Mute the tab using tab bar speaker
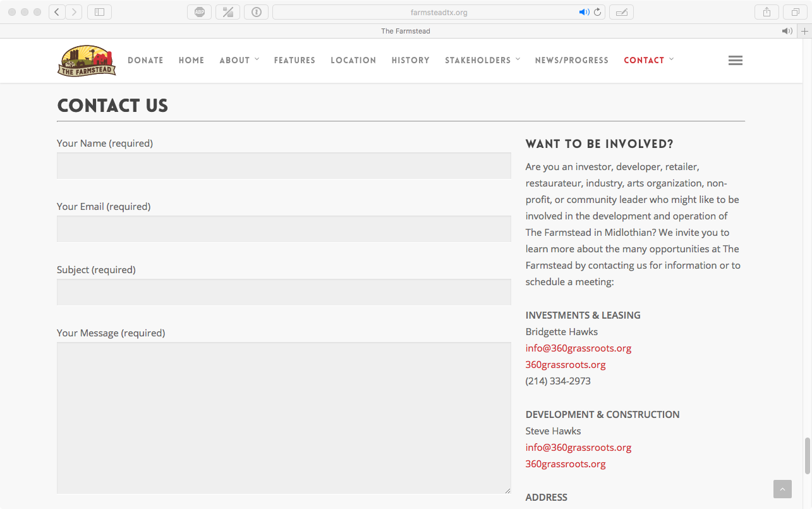Viewport: 812px width, 509px height. 787,31
